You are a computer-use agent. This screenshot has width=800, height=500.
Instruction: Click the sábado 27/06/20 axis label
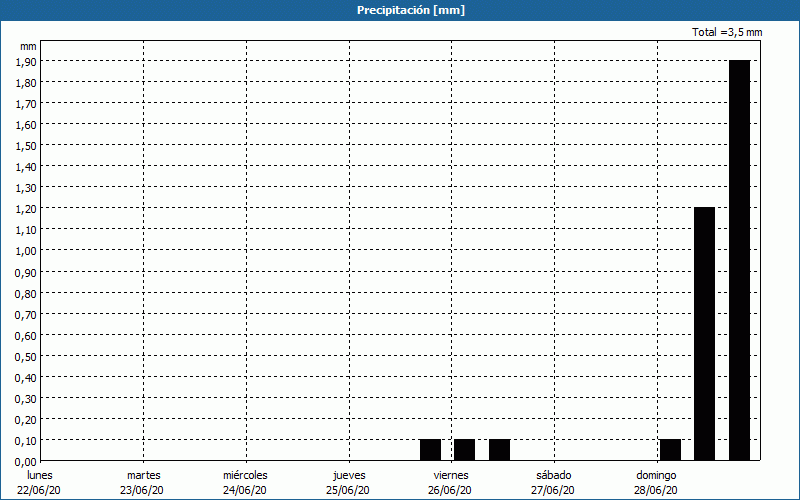[x=553, y=483]
